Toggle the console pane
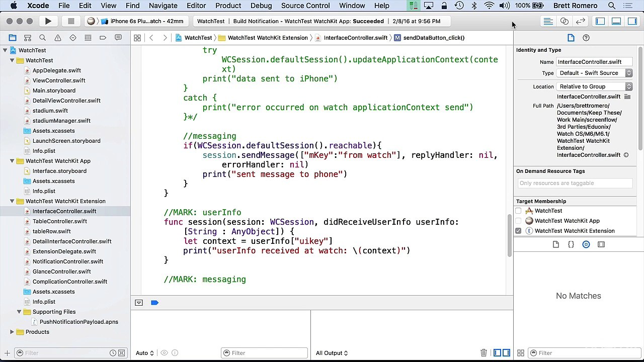The image size is (644, 362). click(x=506, y=353)
